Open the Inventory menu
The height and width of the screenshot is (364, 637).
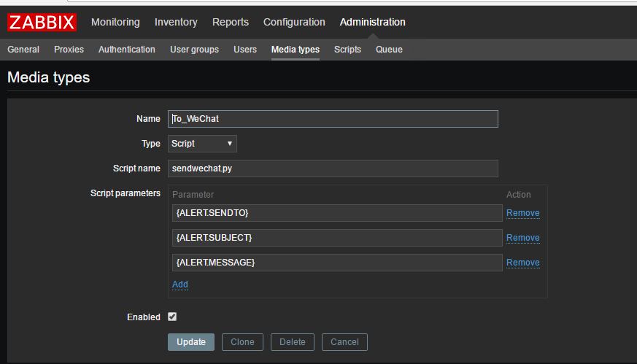pos(176,22)
